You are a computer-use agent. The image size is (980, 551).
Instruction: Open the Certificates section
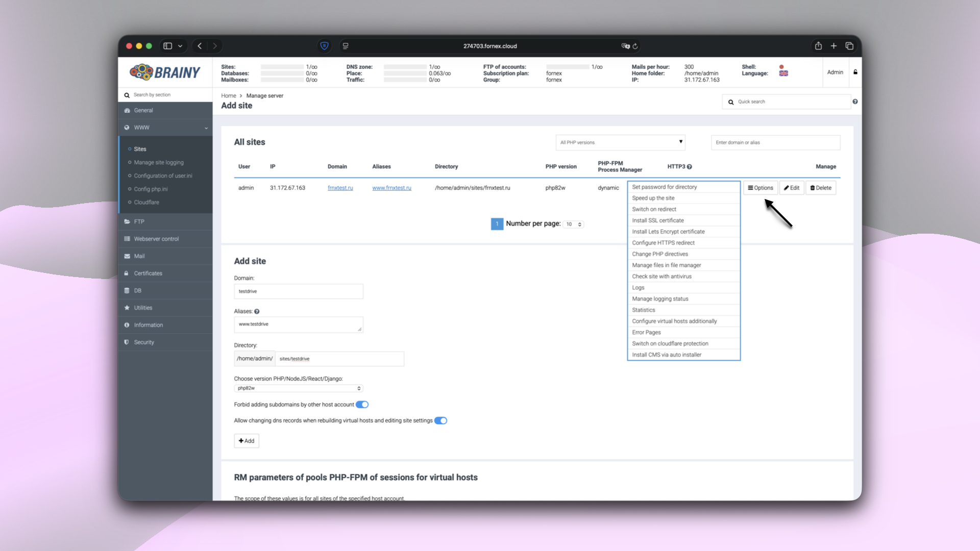point(148,273)
